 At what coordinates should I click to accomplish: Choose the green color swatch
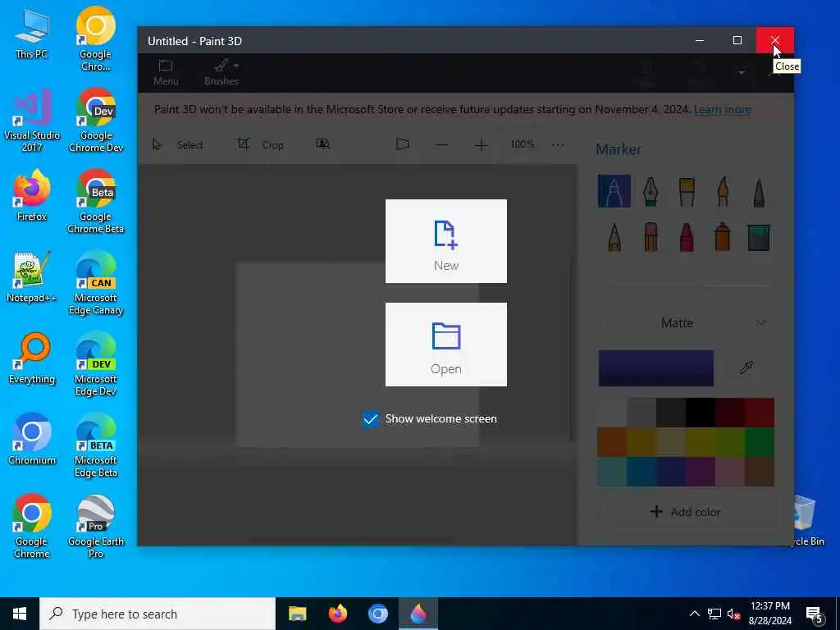tap(760, 441)
